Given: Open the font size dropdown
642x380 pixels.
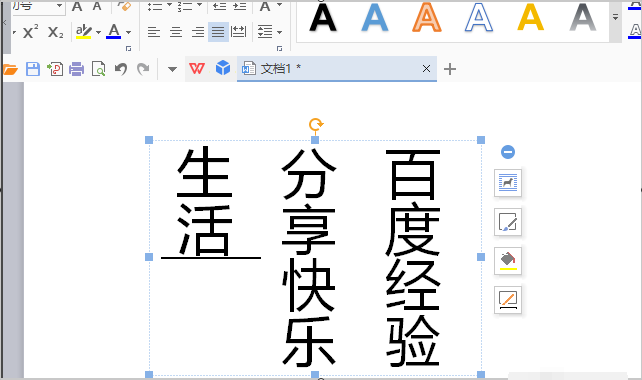Looking at the screenshot, I should [60, 6].
